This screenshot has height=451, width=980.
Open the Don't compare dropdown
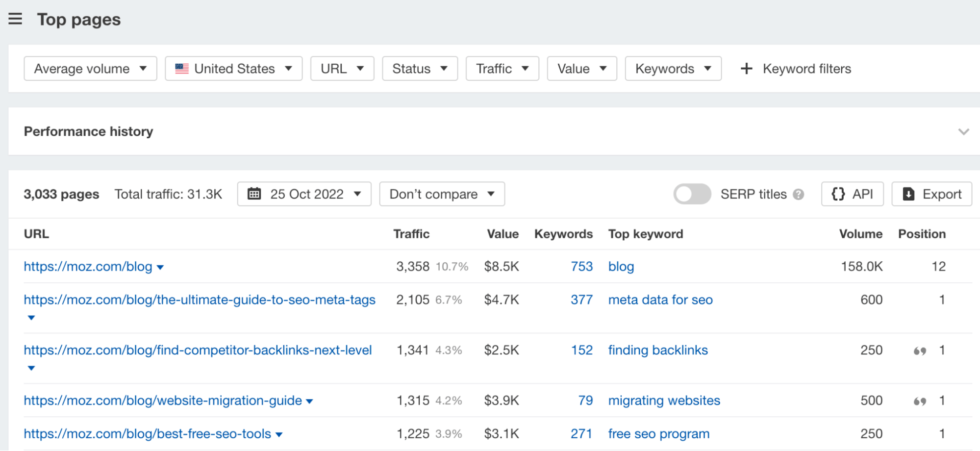441,194
